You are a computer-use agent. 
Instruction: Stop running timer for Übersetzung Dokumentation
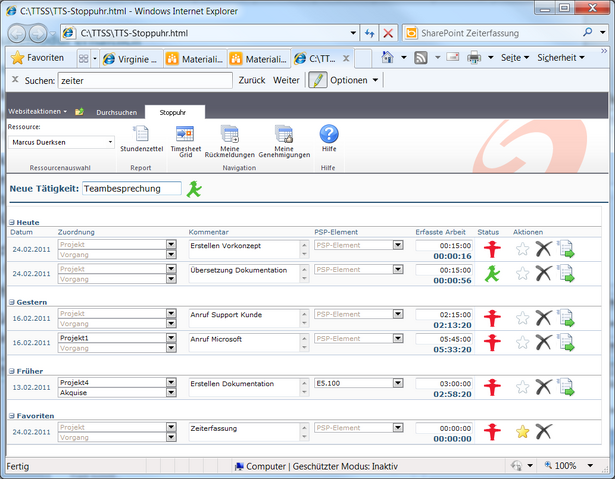point(492,273)
